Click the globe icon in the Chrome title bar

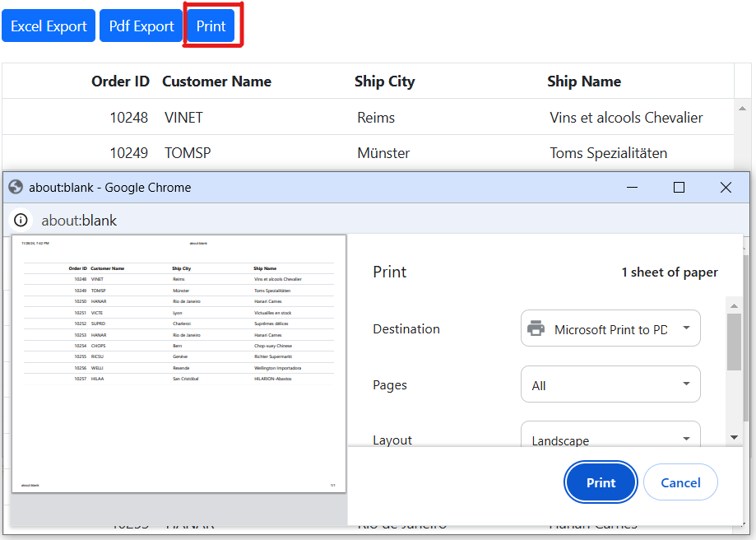16,188
